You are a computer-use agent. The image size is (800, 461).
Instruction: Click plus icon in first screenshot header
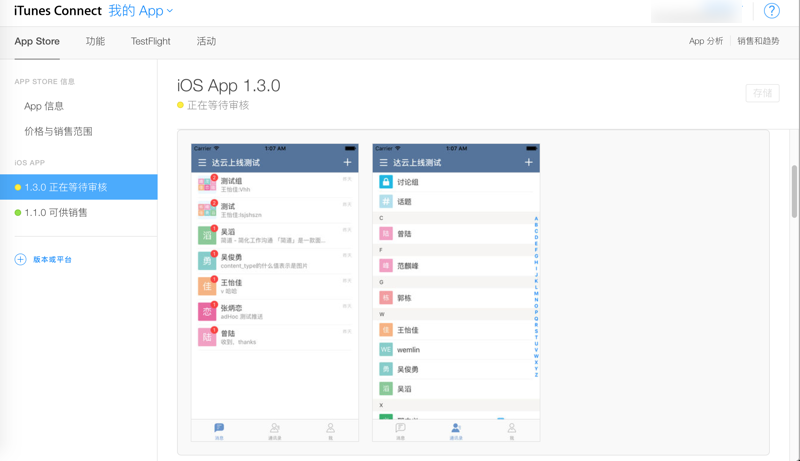point(347,162)
